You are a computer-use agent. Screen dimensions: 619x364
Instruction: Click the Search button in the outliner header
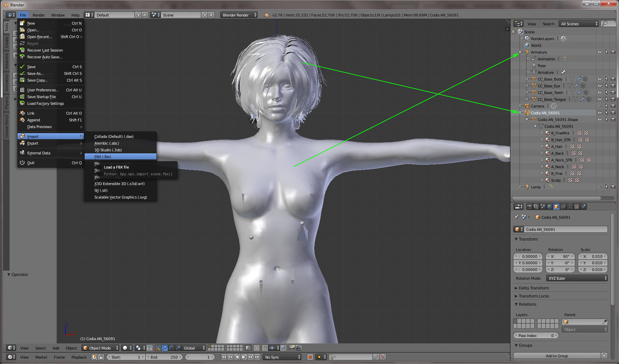[548, 24]
